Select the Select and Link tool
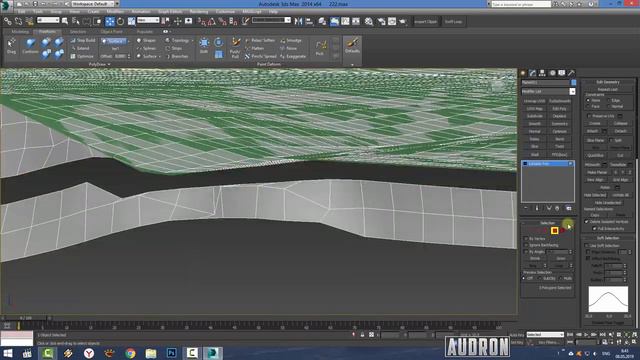The width and height of the screenshot is (640, 360). click(x=8, y=21)
